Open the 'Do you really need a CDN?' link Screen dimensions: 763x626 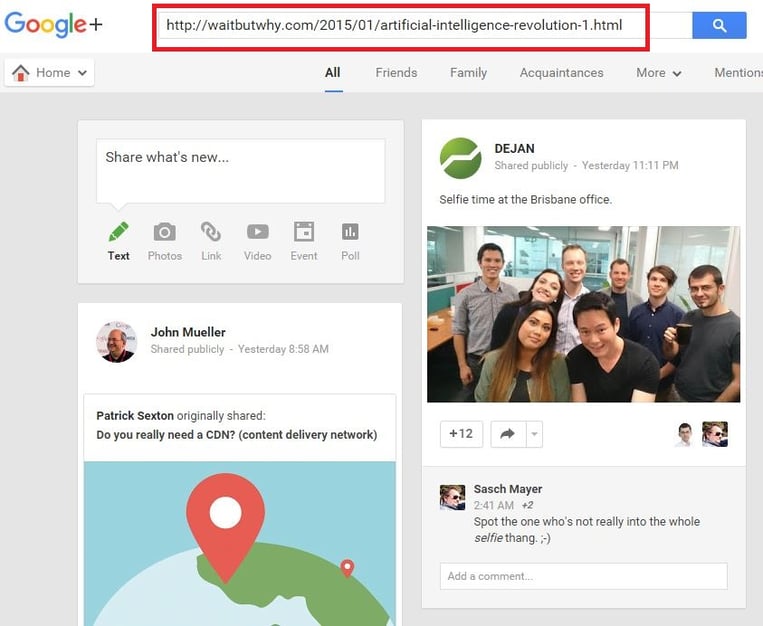[236, 435]
